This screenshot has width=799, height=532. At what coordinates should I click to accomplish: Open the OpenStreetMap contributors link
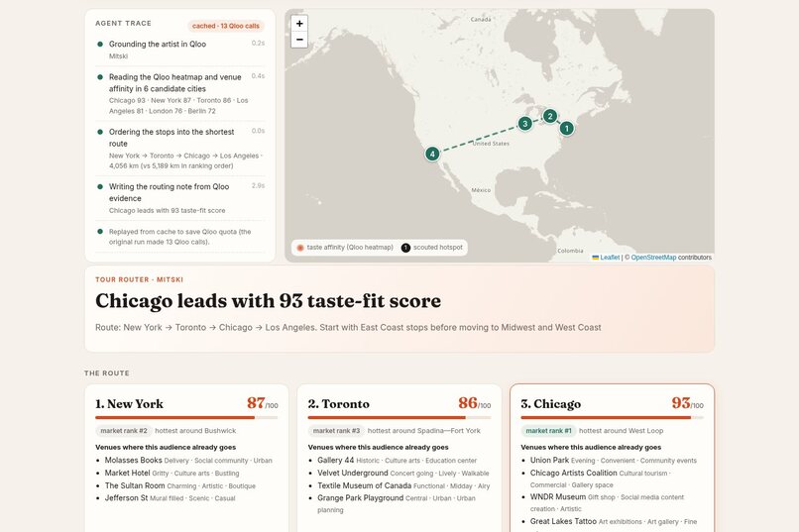pos(653,258)
